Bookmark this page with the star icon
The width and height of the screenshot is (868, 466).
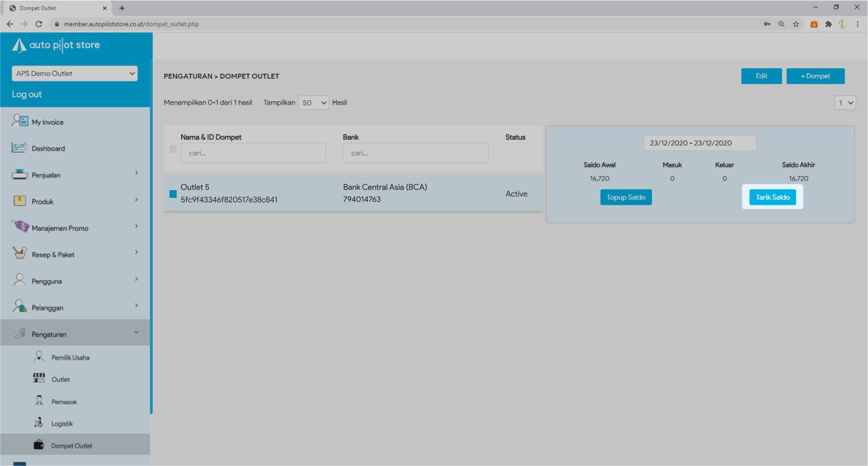796,24
